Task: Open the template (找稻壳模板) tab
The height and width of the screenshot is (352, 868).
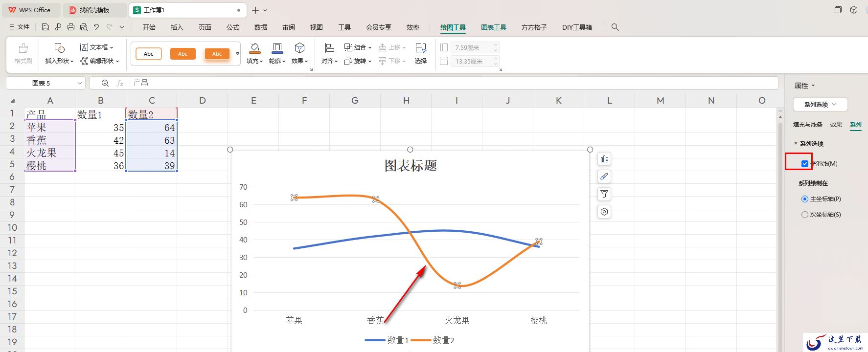Action: [x=94, y=10]
